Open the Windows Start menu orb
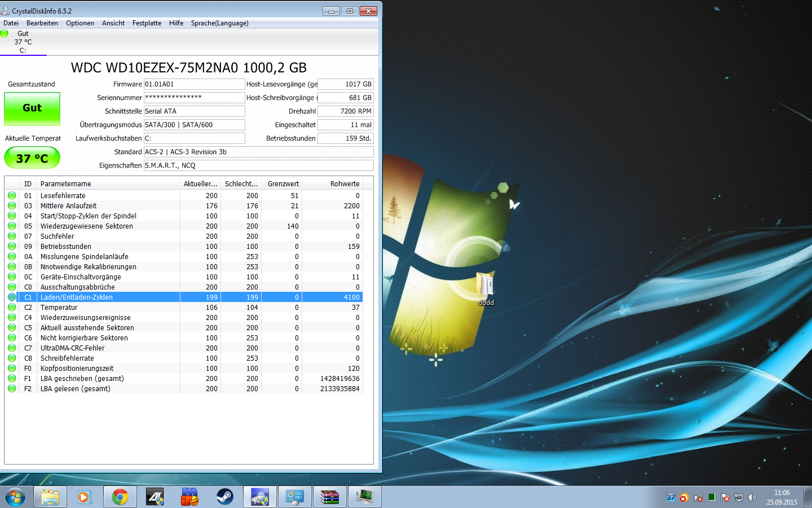 tap(15, 497)
